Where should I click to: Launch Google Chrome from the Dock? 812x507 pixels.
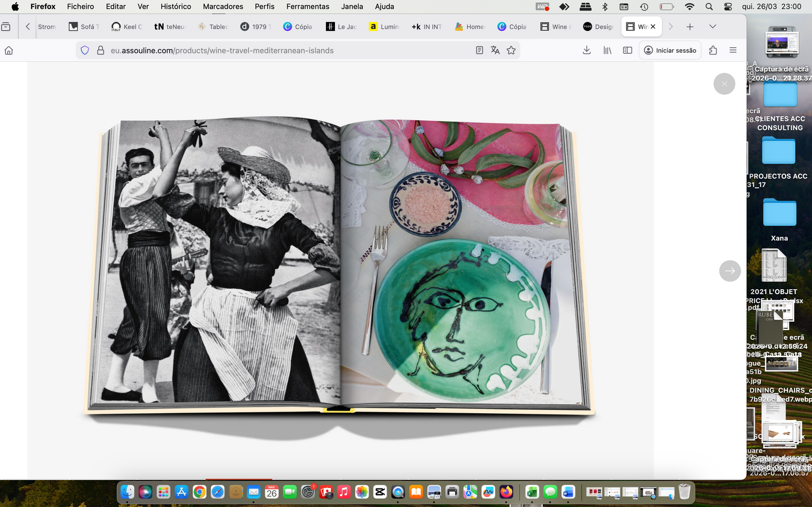[x=199, y=492]
